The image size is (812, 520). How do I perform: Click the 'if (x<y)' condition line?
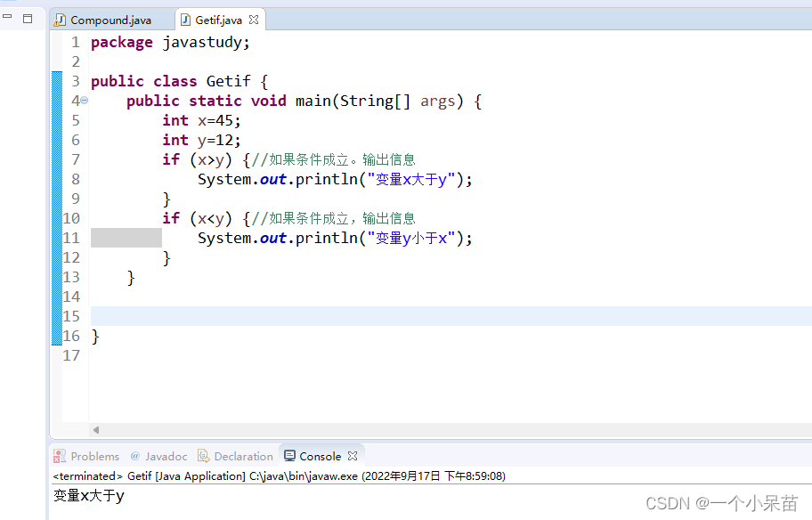pos(289,218)
